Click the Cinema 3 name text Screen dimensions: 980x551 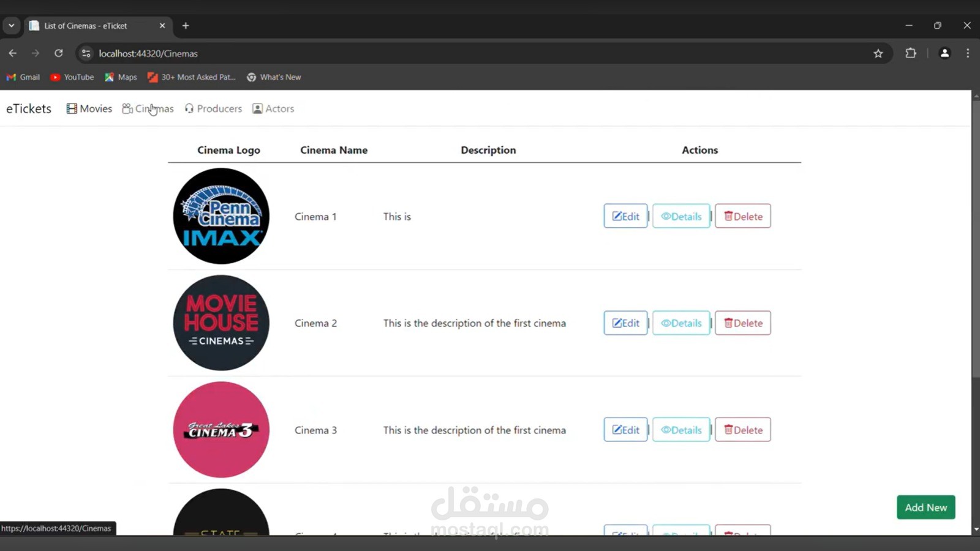click(315, 430)
